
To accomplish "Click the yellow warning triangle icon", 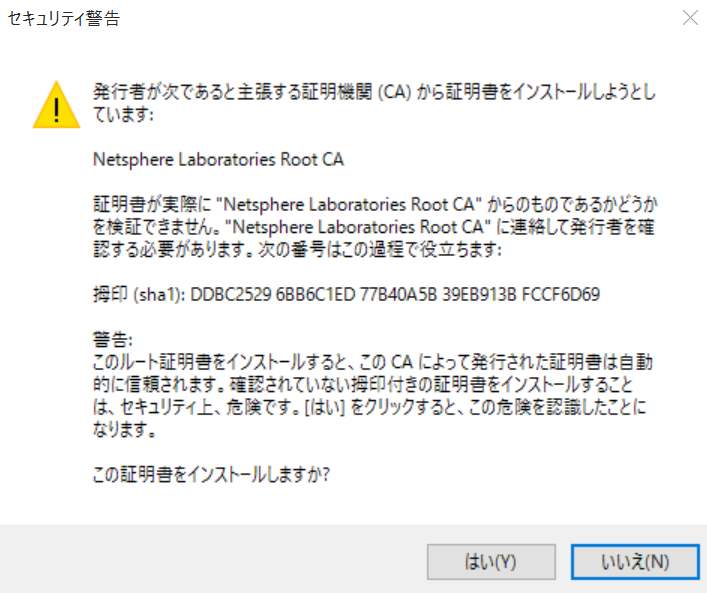I will pos(56,105).
